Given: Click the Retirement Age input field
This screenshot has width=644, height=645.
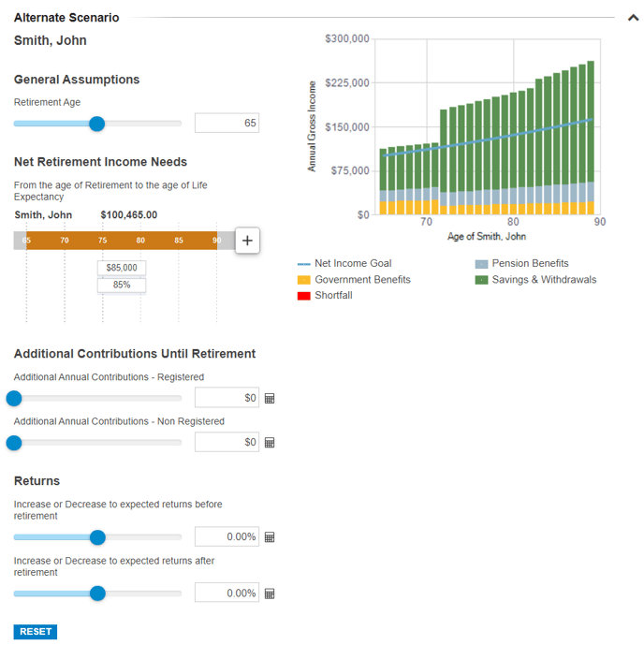Looking at the screenshot, I should 227,124.
